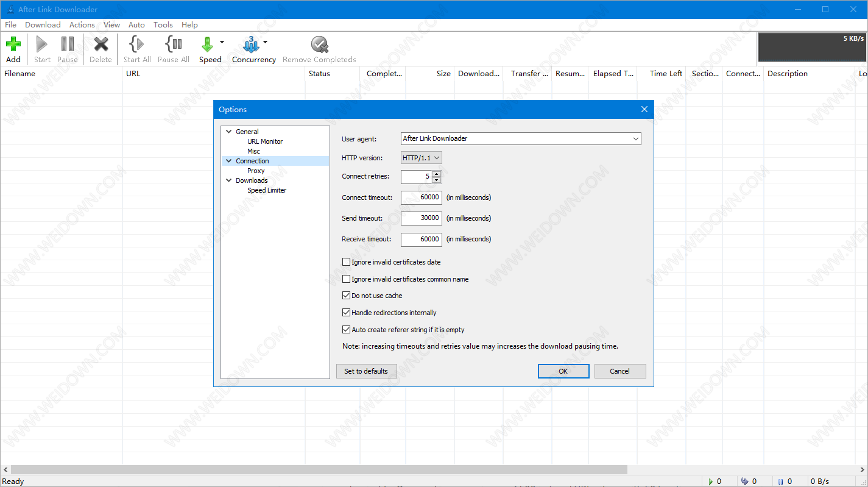Click the Time Left column header

[x=662, y=74]
